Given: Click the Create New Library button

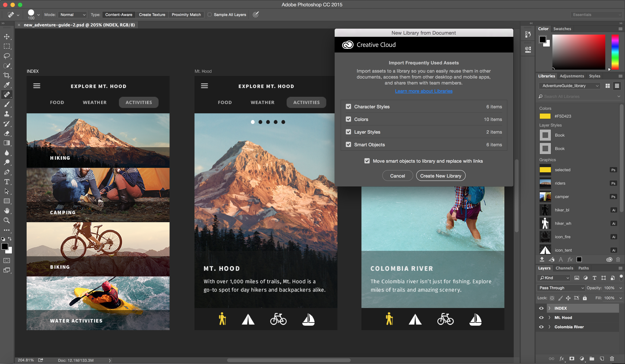Looking at the screenshot, I should point(441,175).
